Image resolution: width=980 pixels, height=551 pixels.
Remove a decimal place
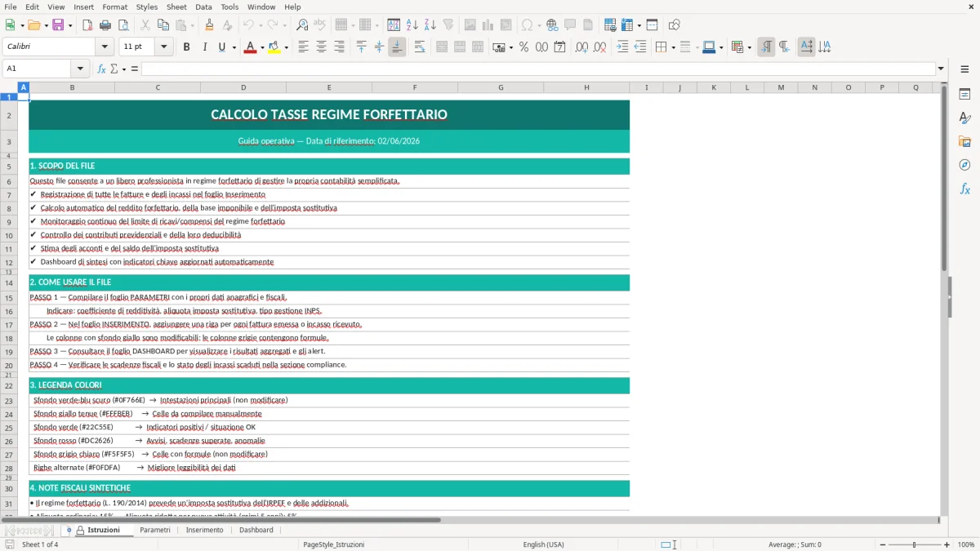click(x=600, y=47)
